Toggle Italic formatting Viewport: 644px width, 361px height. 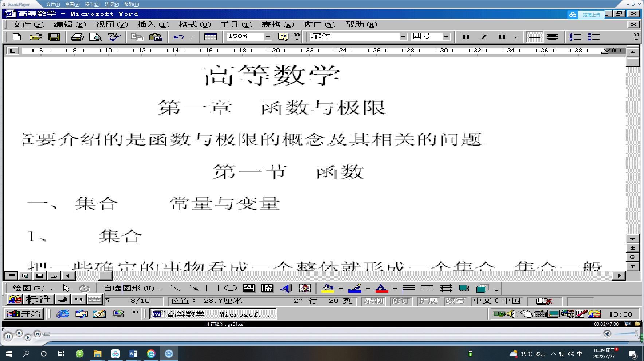484,37
